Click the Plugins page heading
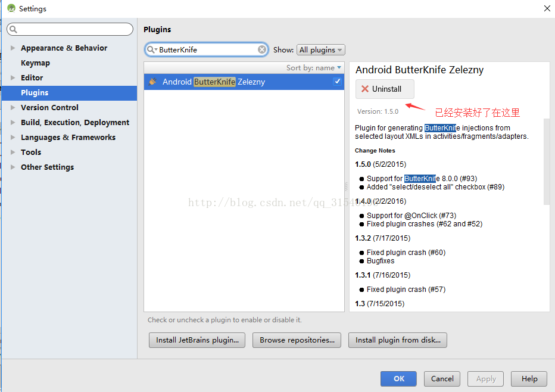The height and width of the screenshot is (392, 555). click(157, 29)
